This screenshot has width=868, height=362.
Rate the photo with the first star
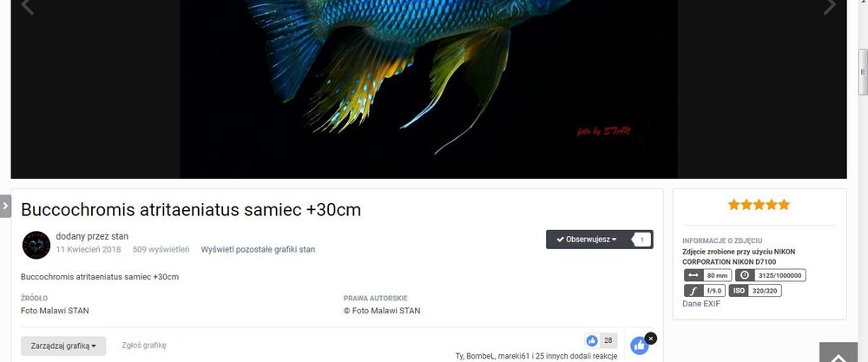point(734,205)
